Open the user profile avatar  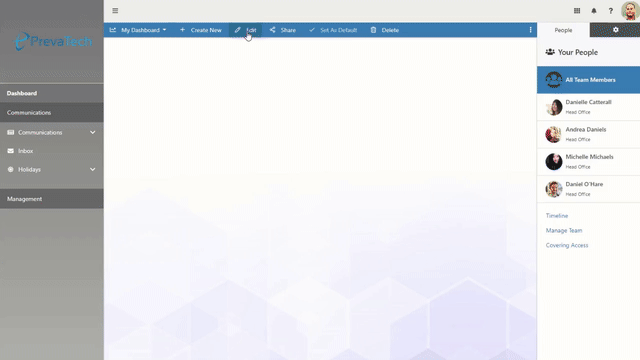point(630,11)
